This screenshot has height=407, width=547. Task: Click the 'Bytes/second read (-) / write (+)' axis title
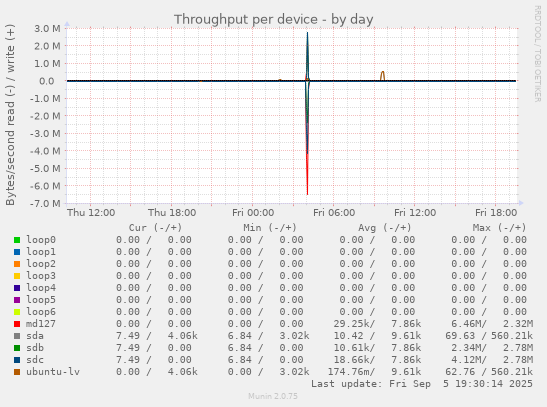[x=10, y=115]
